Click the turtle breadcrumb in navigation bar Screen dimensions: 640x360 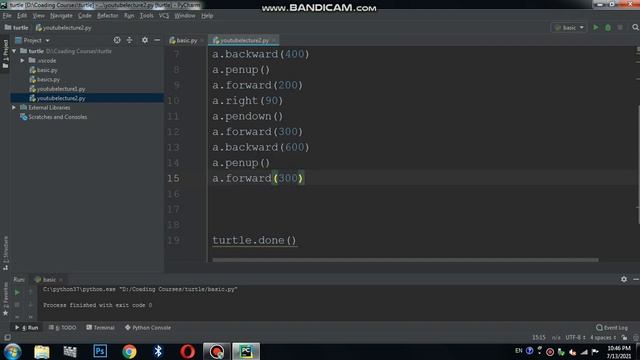17,28
